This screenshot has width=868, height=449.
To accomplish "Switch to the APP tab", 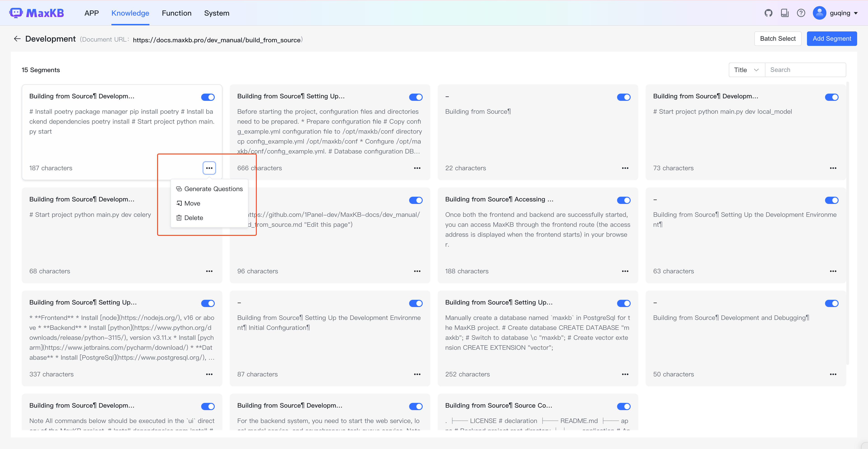I will (x=92, y=13).
